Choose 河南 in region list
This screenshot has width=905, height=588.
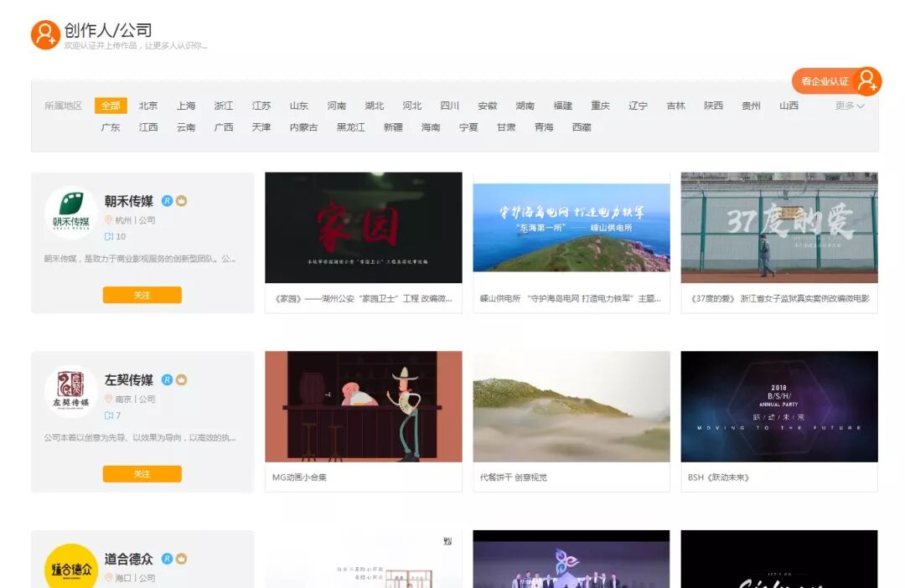tap(337, 106)
